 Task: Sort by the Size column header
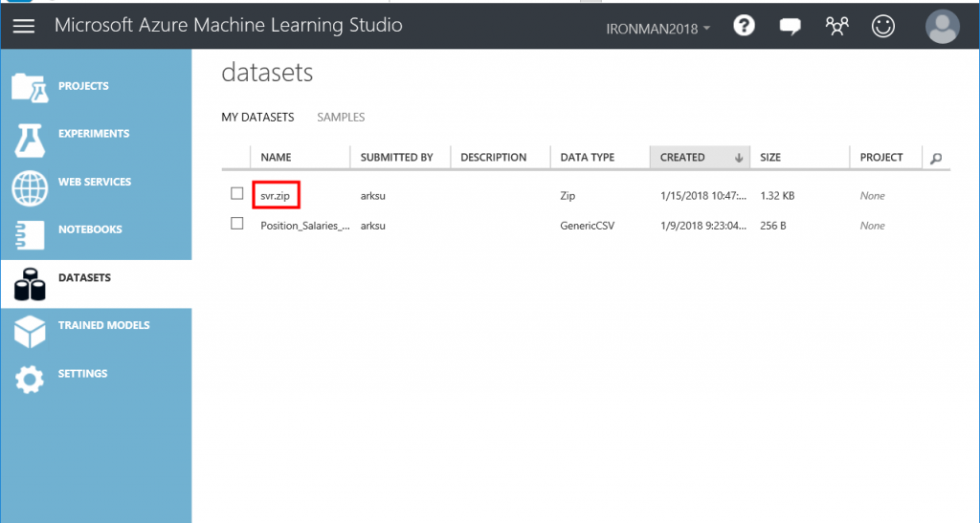click(x=770, y=157)
